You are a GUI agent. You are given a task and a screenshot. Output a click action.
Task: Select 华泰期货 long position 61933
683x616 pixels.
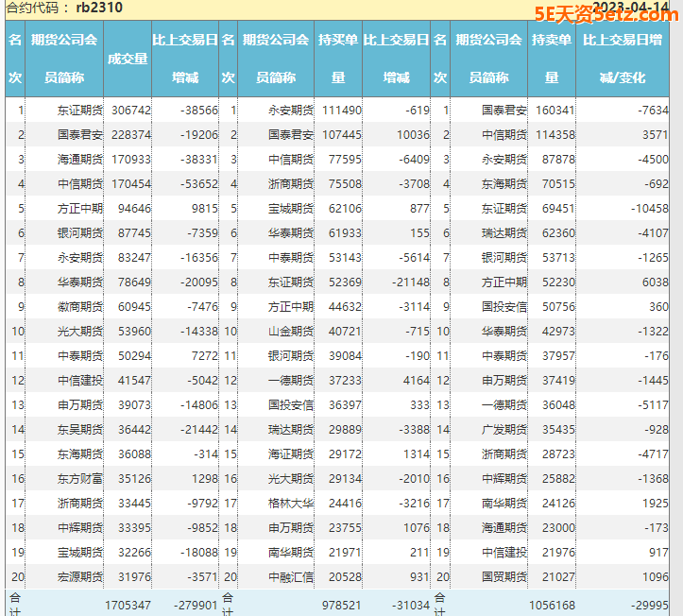tap(345, 233)
